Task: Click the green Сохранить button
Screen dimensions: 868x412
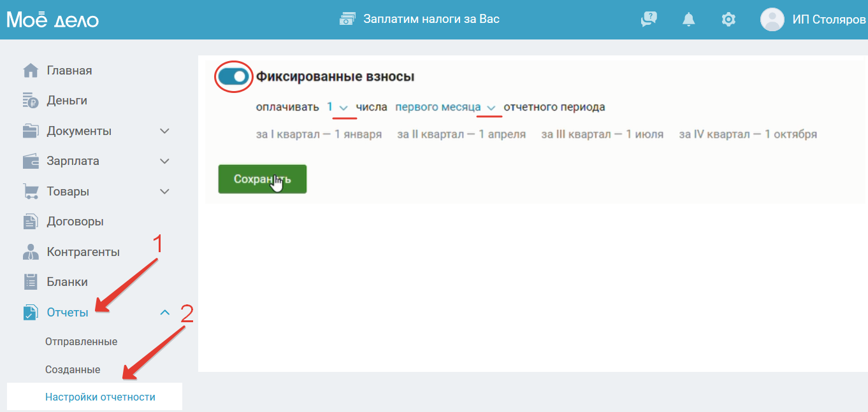Action: click(263, 179)
